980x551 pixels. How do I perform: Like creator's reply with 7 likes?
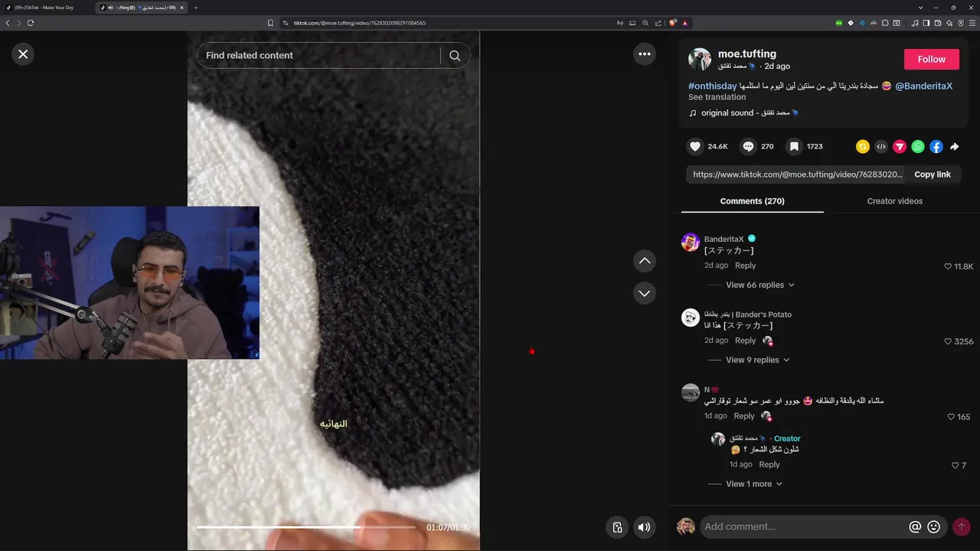[x=955, y=465]
